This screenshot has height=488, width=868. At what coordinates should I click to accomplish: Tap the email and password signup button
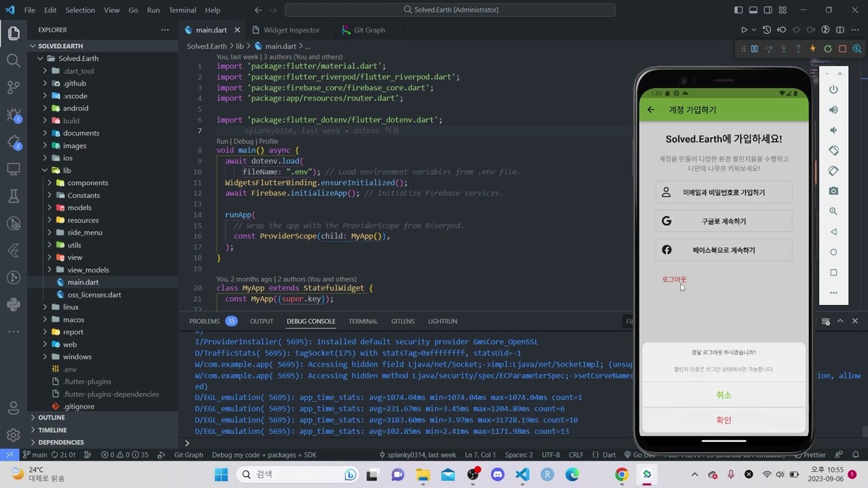coord(724,192)
